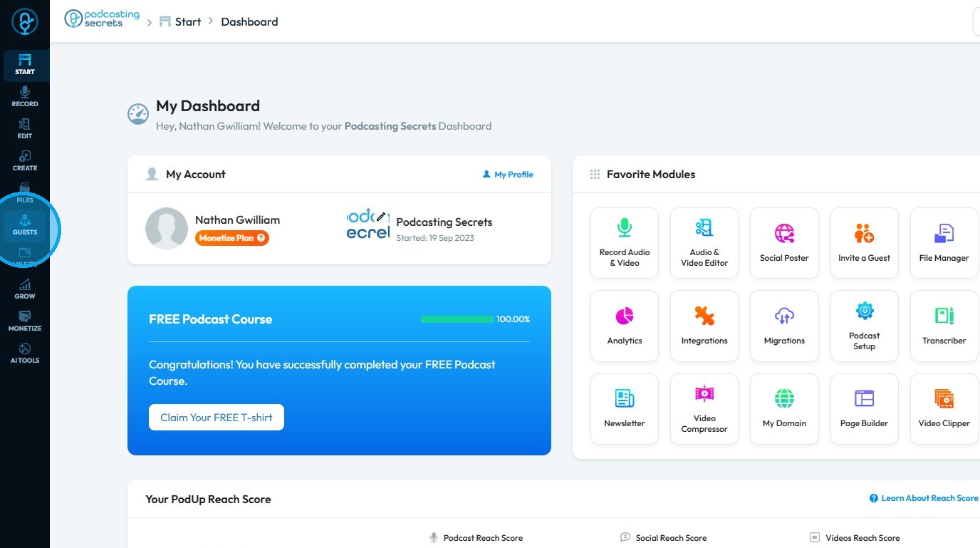This screenshot has height=548, width=980.
Task: Open the Create section in sidebar
Action: click(x=25, y=162)
